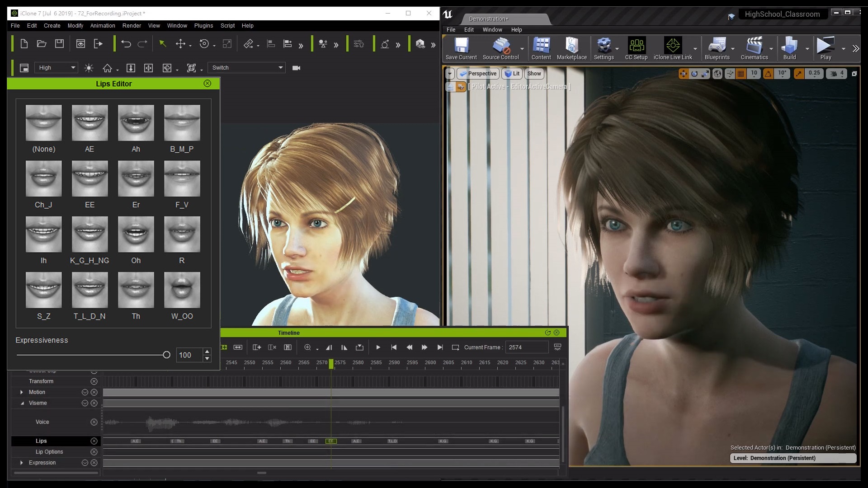This screenshot has width=868, height=488.
Task: Click iClone Live Link icon
Action: click(x=673, y=48)
